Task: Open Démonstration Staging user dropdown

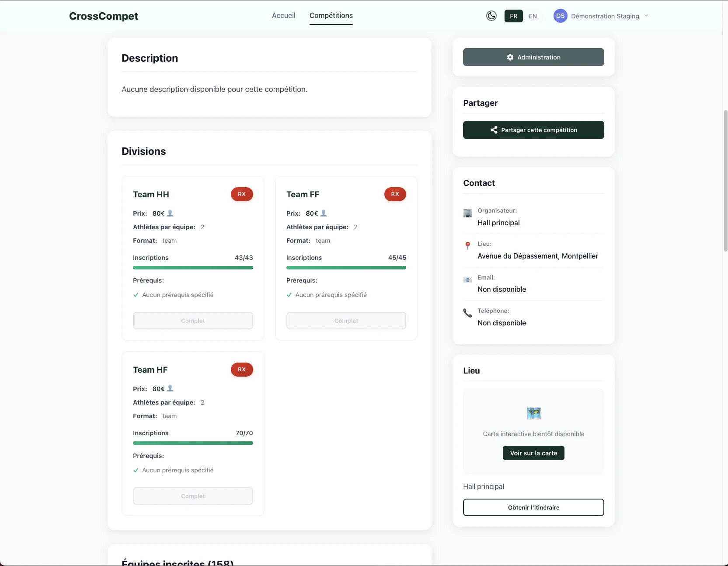Action: (x=605, y=16)
